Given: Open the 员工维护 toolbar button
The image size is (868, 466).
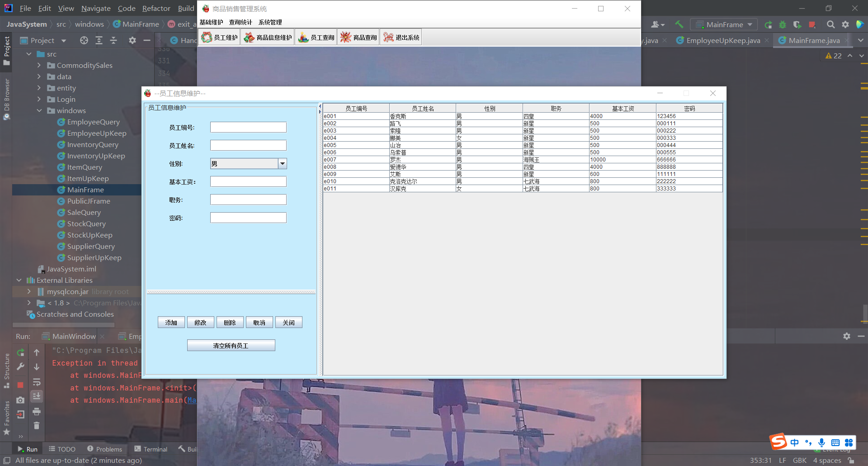Looking at the screenshot, I should tap(219, 38).
